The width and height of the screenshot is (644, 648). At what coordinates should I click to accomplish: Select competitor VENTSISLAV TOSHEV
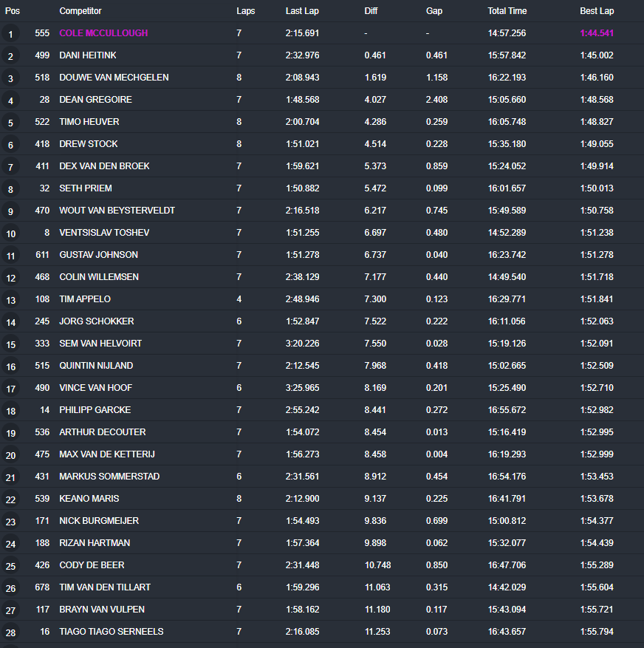click(104, 233)
